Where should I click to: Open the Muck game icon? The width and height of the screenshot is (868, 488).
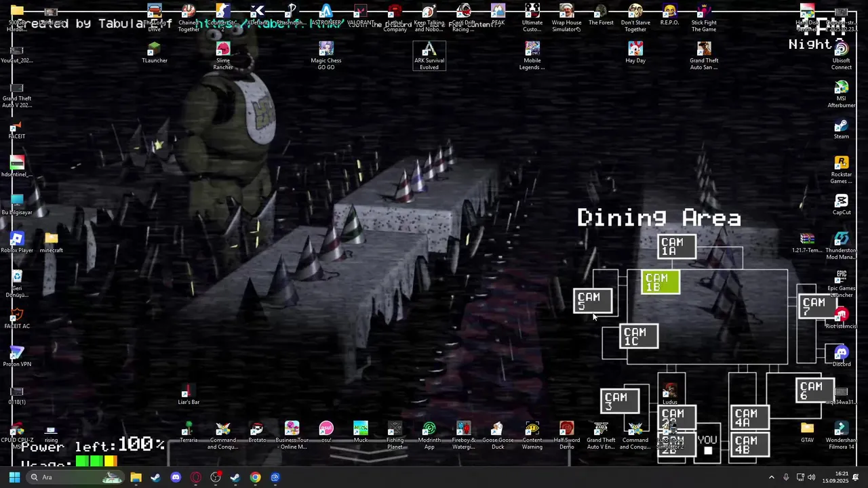[x=361, y=432]
